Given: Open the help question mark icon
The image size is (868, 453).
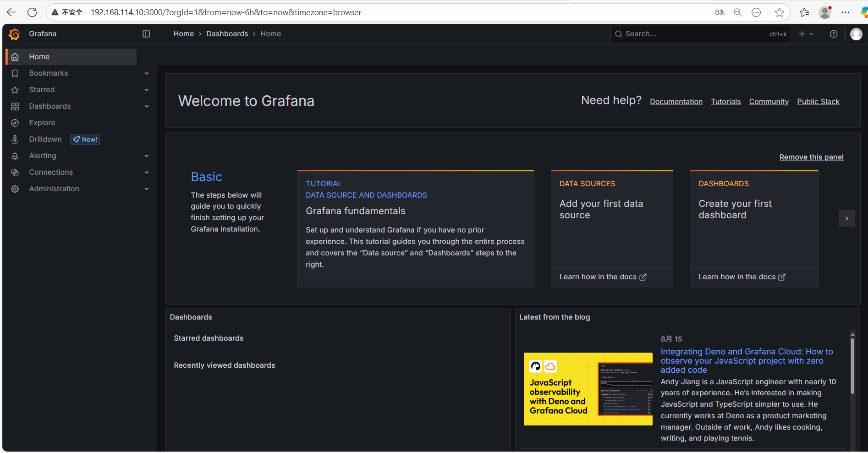Looking at the screenshot, I should [834, 34].
